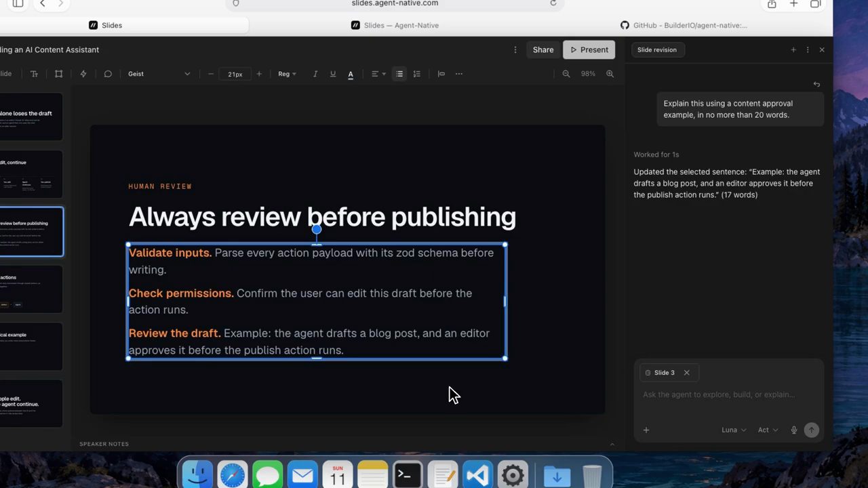Open the text color picker
This screenshot has height=488, width=868.
pos(351,74)
